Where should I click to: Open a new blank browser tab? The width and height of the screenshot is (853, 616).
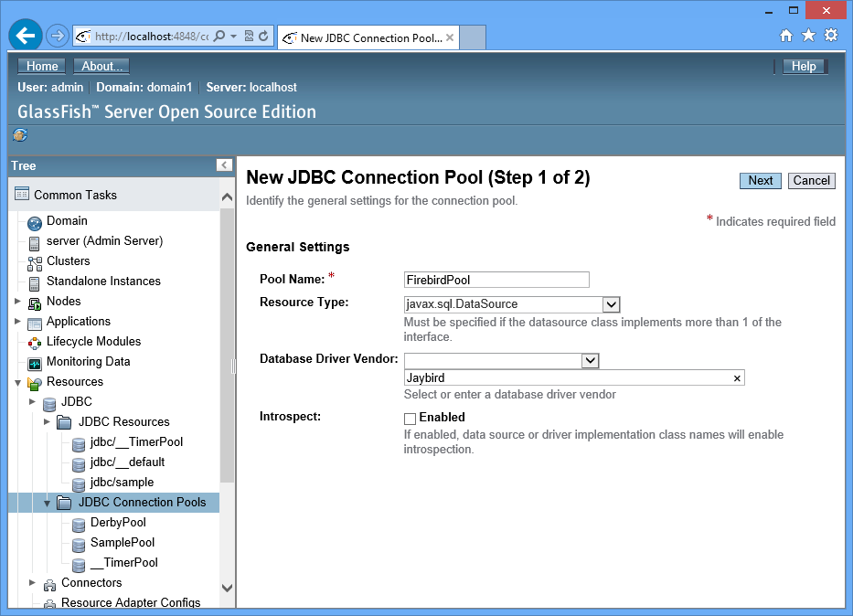coord(473,37)
